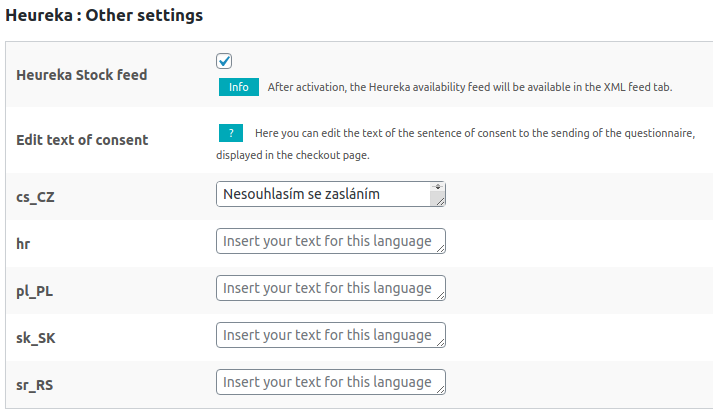The image size is (713, 409).
Task: Click the resize grip of the sr_RS textarea
Action: pyautogui.click(x=440, y=389)
